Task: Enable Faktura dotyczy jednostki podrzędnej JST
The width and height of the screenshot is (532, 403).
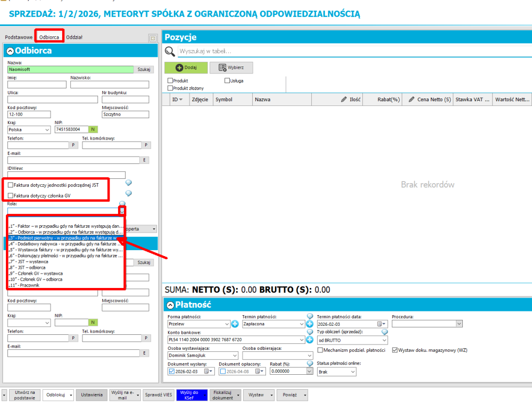Action: 11,185
